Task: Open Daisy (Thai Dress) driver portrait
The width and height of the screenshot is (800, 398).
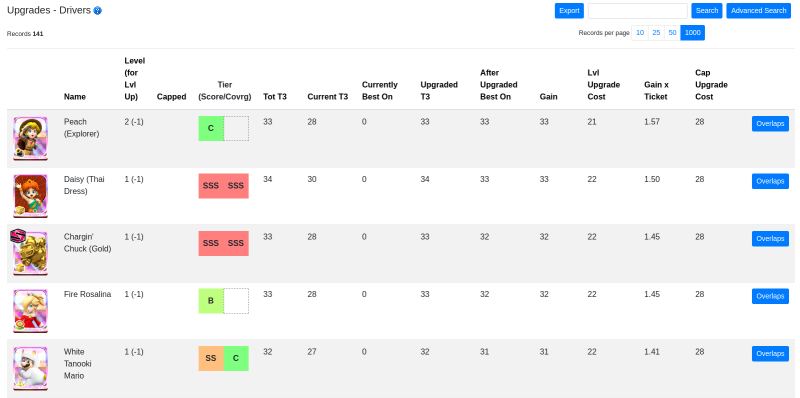Action: pos(30,196)
